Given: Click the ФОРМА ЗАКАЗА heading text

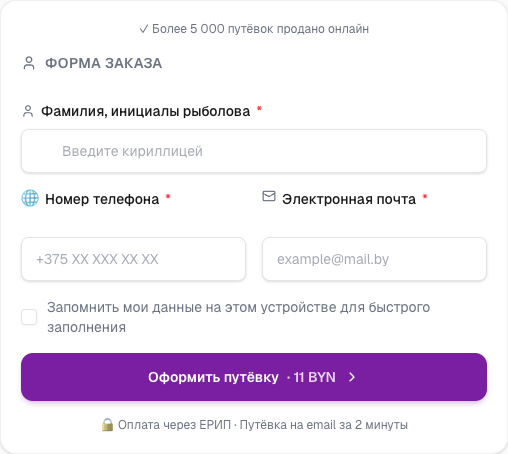Looking at the screenshot, I should click(x=103, y=63).
